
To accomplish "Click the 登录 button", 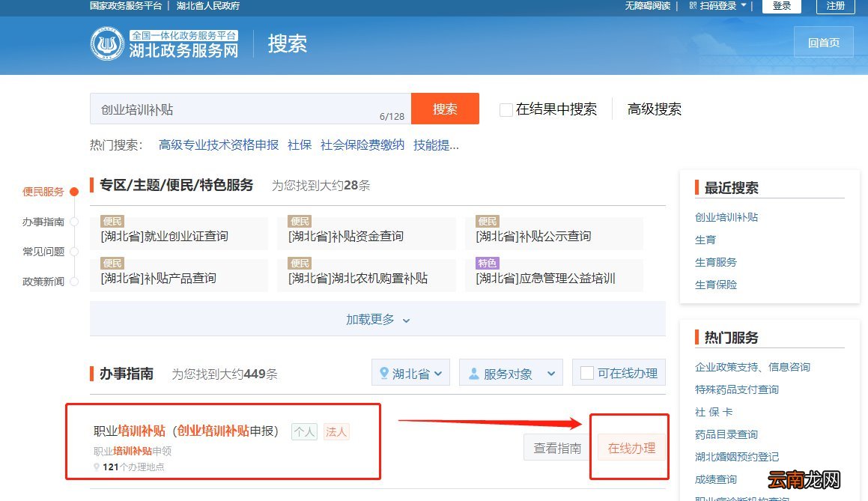I will (782, 5).
